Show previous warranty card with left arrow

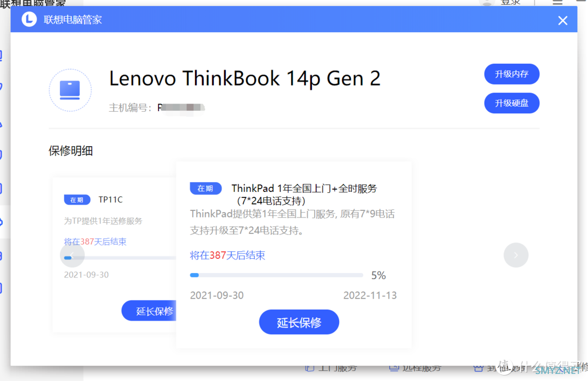72,255
